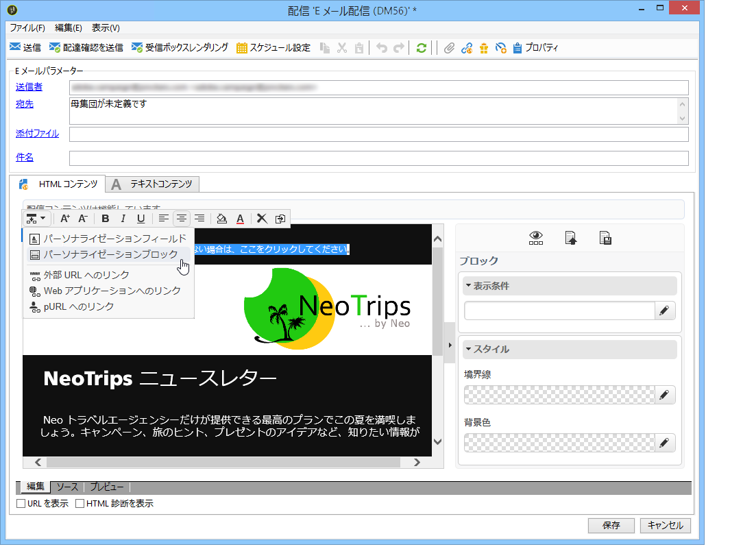
Task: Click the undo arrow icon
Action: click(x=382, y=48)
